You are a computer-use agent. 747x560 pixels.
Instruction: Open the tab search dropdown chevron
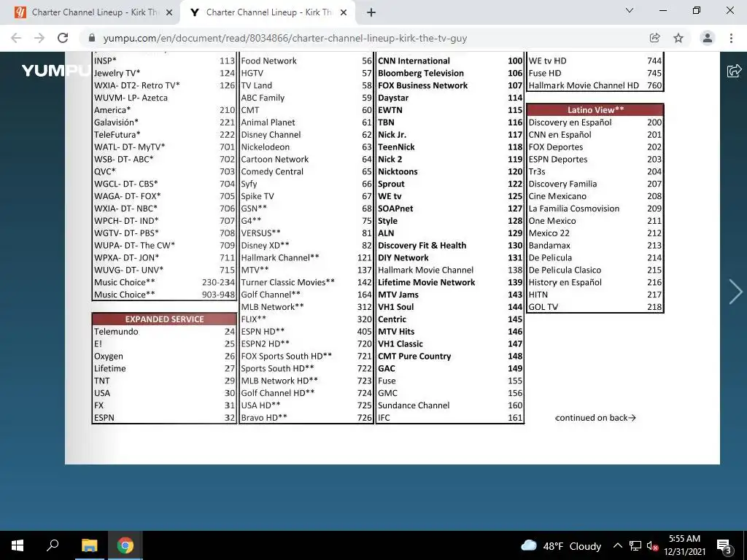(x=630, y=10)
